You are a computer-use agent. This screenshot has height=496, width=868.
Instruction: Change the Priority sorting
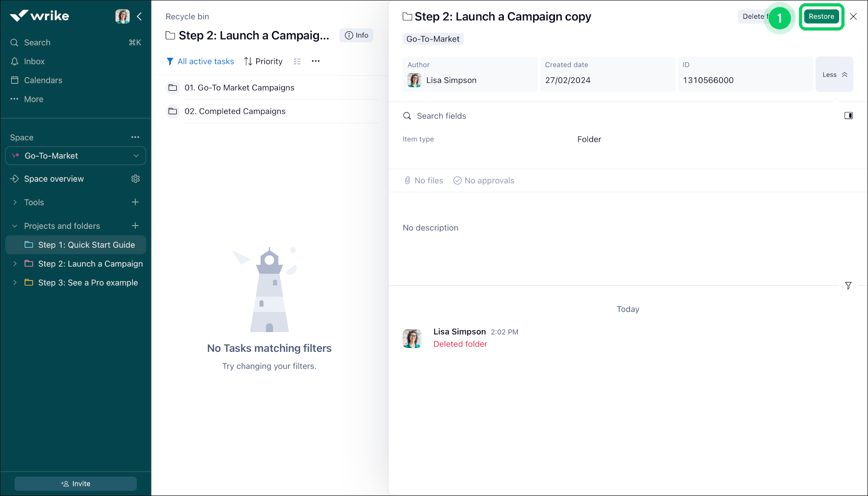(x=263, y=61)
